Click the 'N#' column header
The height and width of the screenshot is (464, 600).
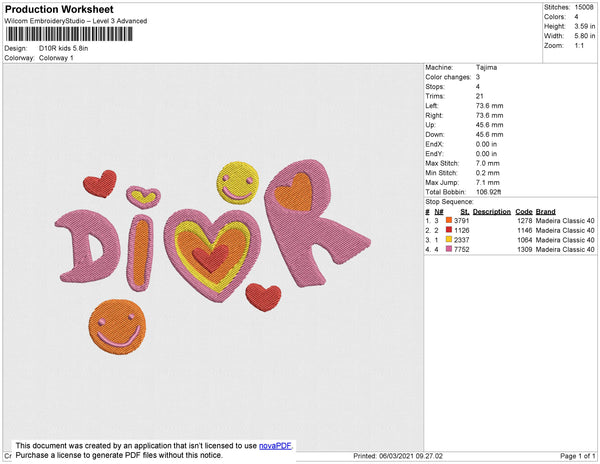(439, 212)
